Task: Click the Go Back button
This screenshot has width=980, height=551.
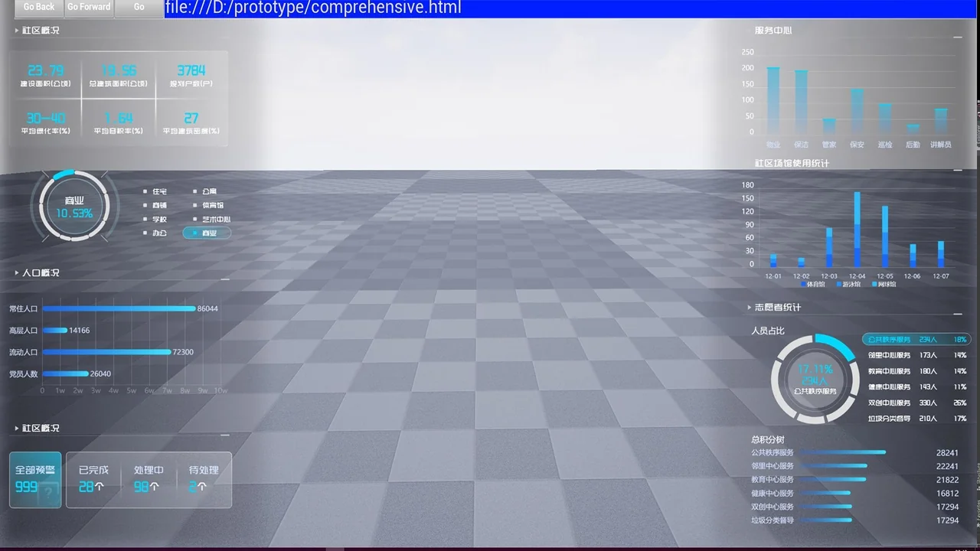Action: 38,8
